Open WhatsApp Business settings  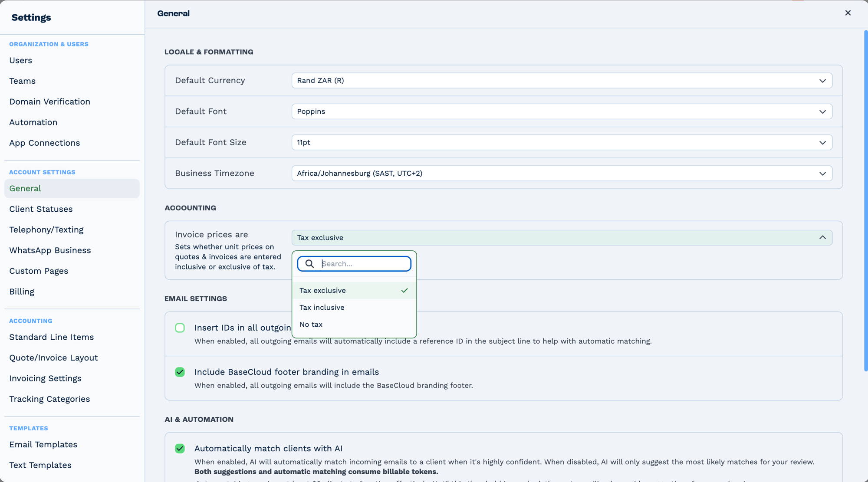(x=72, y=250)
